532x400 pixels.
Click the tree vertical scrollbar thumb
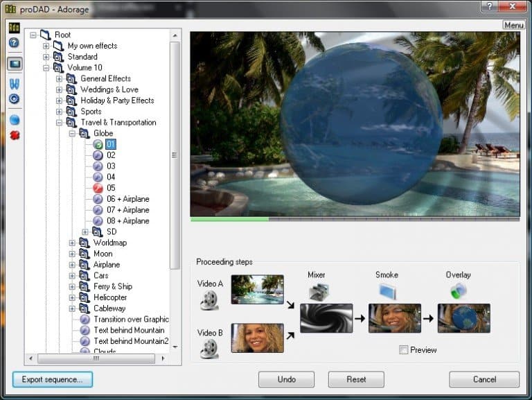click(x=175, y=155)
